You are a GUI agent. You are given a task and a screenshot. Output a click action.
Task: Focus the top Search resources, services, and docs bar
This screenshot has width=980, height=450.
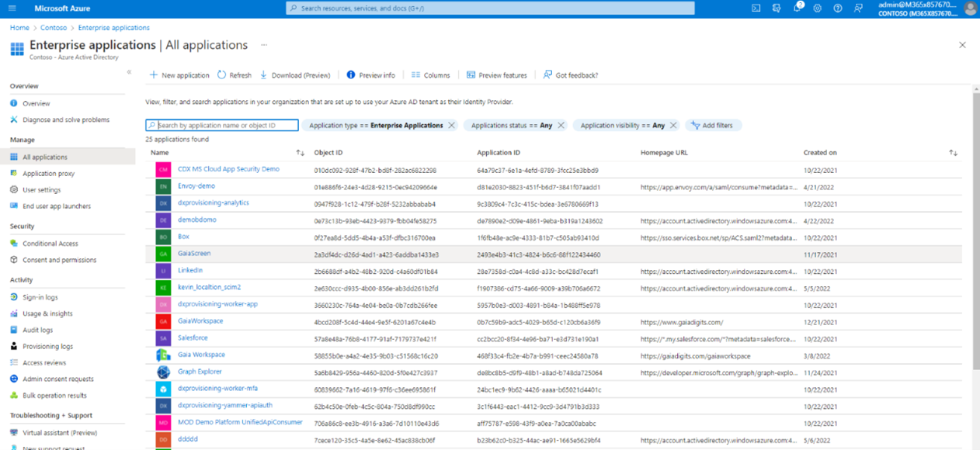(x=490, y=9)
